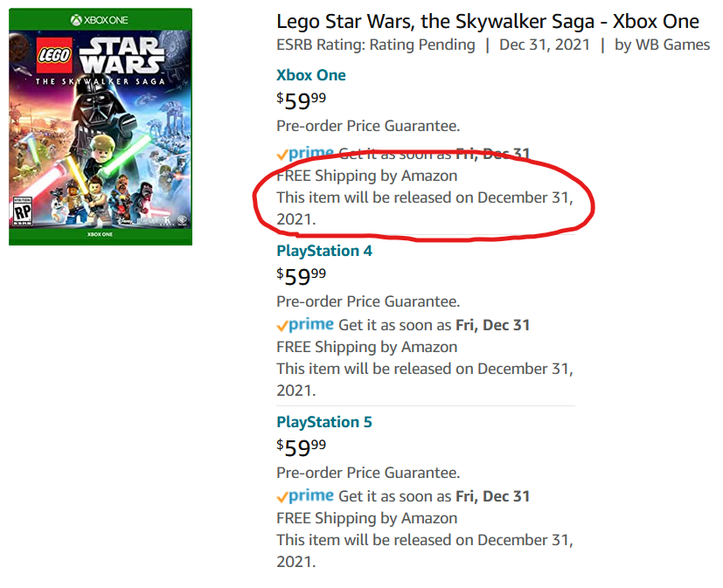Click the Prime logo under PlayStation 4
This screenshot has height=588, width=723.
pos(305,324)
